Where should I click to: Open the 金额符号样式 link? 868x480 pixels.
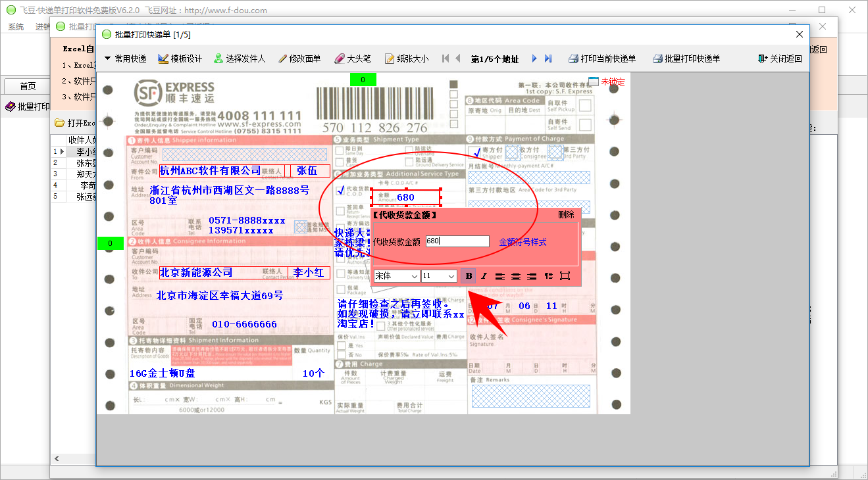click(523, 242)
